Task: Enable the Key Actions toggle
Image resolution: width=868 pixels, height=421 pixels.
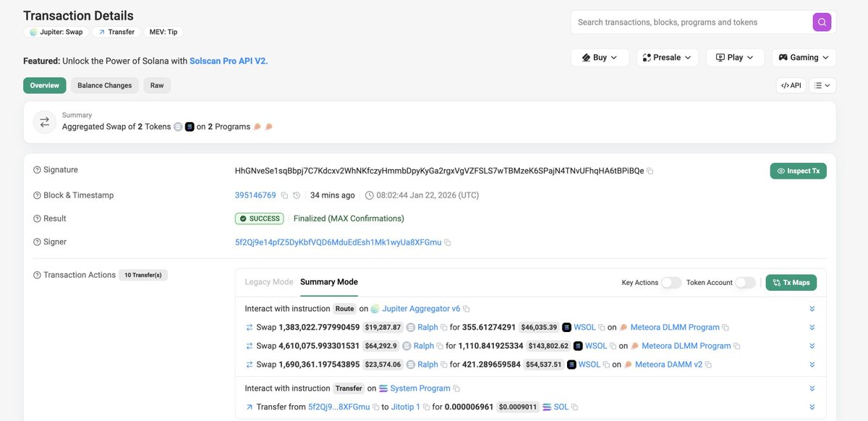Action: (x=671, y=283)
